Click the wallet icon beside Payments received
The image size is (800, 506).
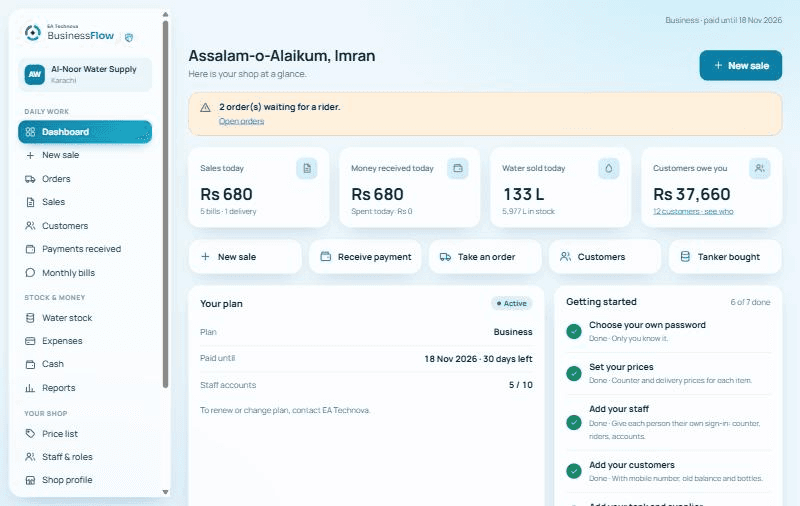coord(30,249)
